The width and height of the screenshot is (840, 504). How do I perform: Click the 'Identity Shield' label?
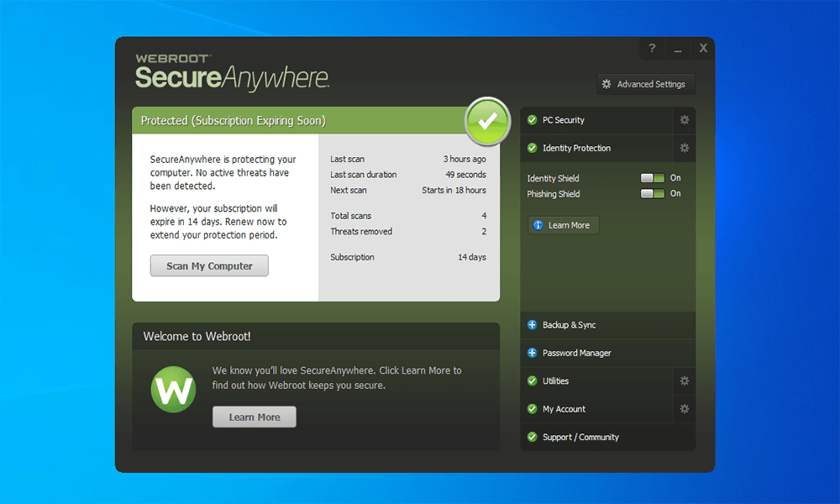tap(553, 178)
